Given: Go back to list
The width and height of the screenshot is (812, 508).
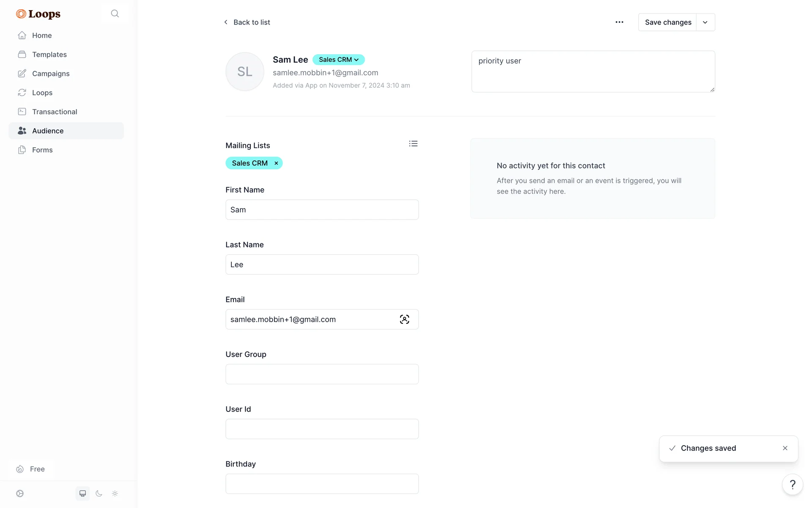Looking at the screenshot, I should pos(247,22).
